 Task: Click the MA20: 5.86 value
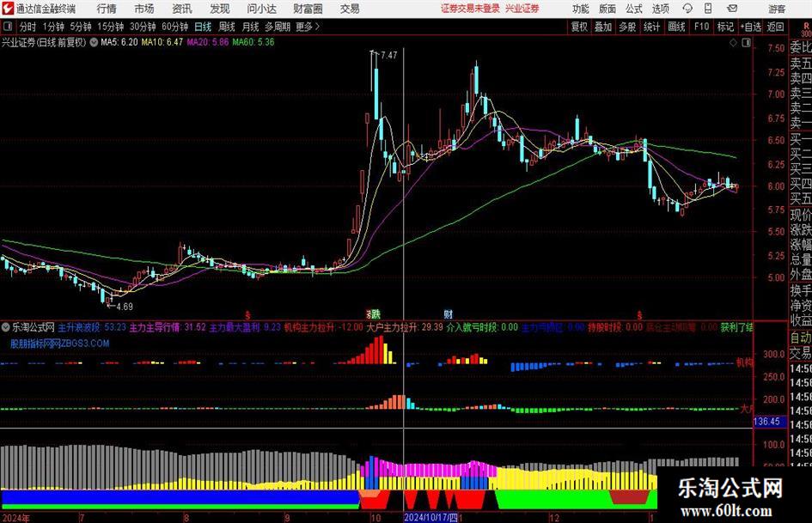click(x=208, y=42)
